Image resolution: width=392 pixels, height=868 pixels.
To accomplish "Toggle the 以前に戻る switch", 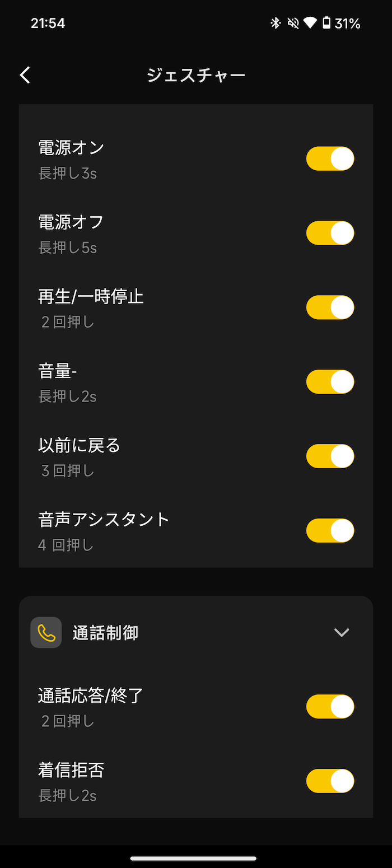I will [x=330, y=456].
